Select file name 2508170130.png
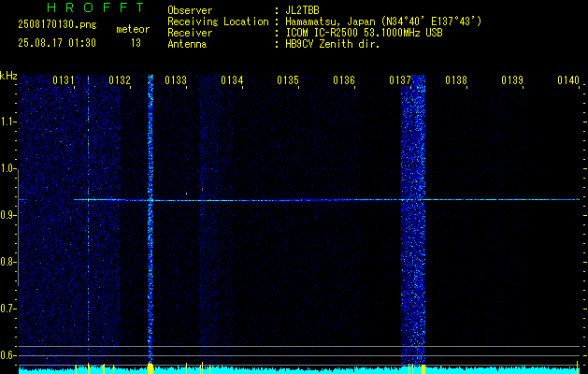This screenshot has width=588, height=374. point(57,25)
